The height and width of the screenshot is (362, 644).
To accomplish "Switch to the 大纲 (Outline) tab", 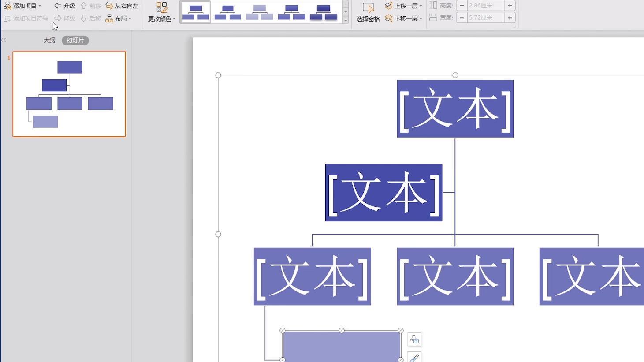I will click(49, 40).
